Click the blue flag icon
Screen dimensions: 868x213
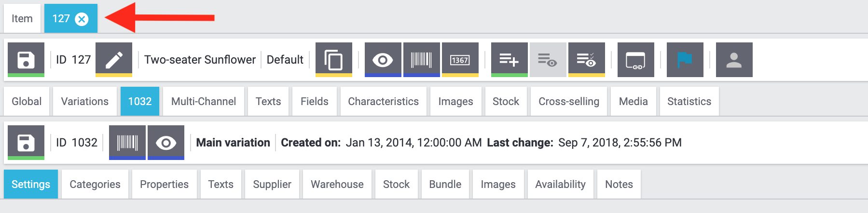click(x=685, y=59)
